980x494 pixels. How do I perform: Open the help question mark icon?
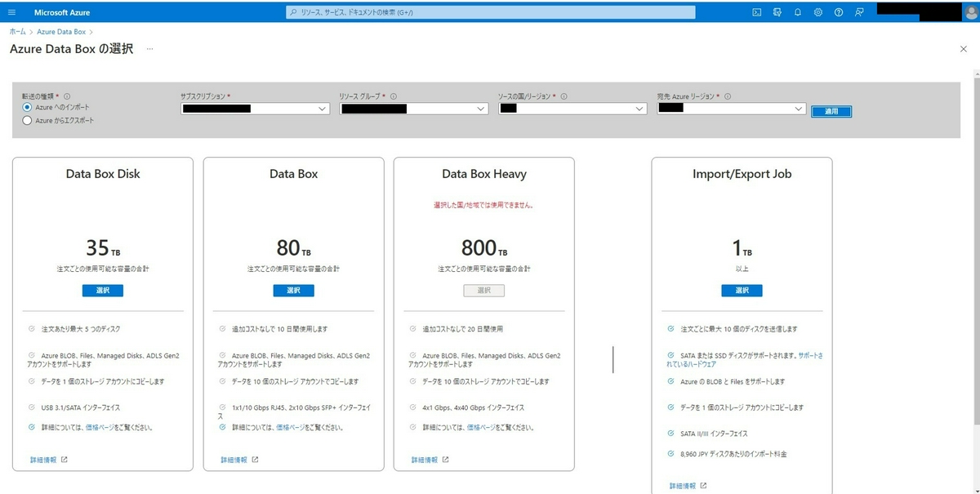[839, 12]
